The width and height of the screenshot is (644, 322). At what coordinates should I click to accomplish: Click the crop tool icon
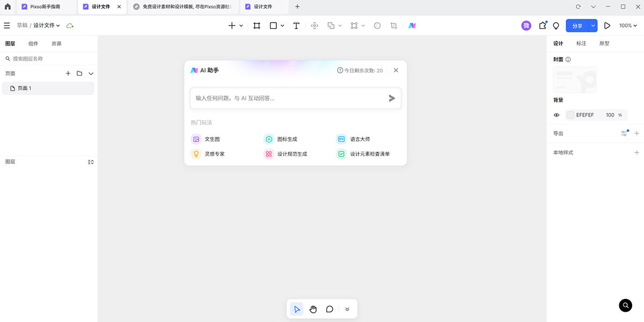tap(394, 25)
